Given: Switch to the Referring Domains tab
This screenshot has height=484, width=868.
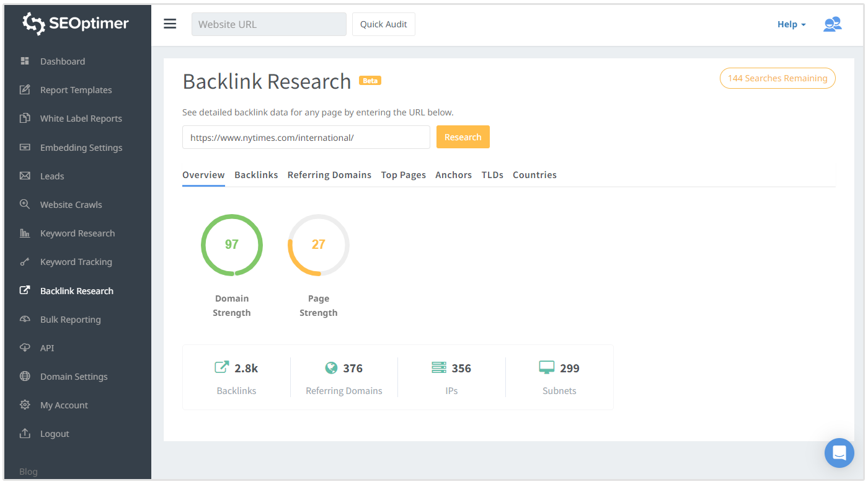Looking at the screenshot, I should 329,175.
